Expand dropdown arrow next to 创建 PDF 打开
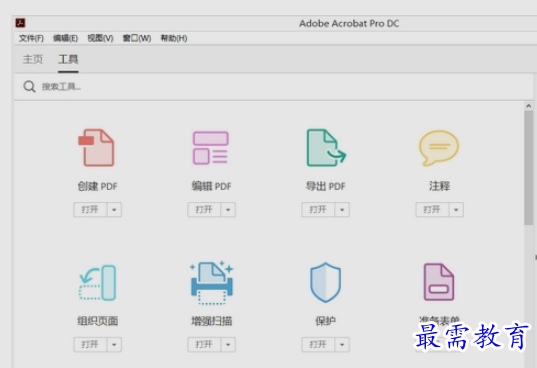Viewport: 537px width, 368px height. [114, 210]
